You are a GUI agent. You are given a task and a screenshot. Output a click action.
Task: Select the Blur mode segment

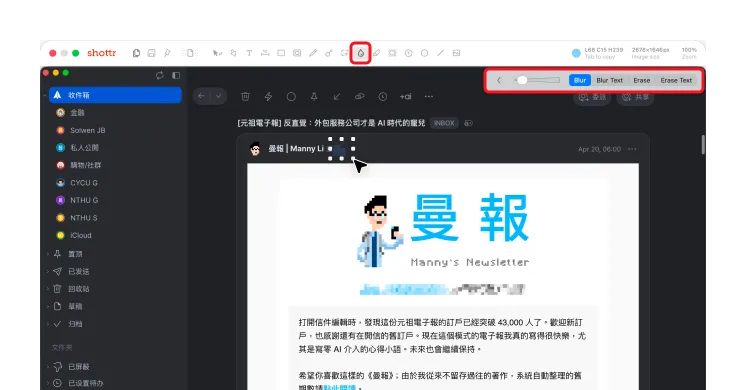pyautogui.click(x=580, y=80)
